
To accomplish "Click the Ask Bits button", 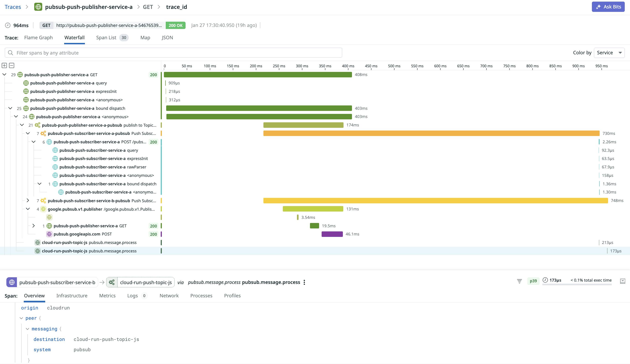I will (608, 7).
